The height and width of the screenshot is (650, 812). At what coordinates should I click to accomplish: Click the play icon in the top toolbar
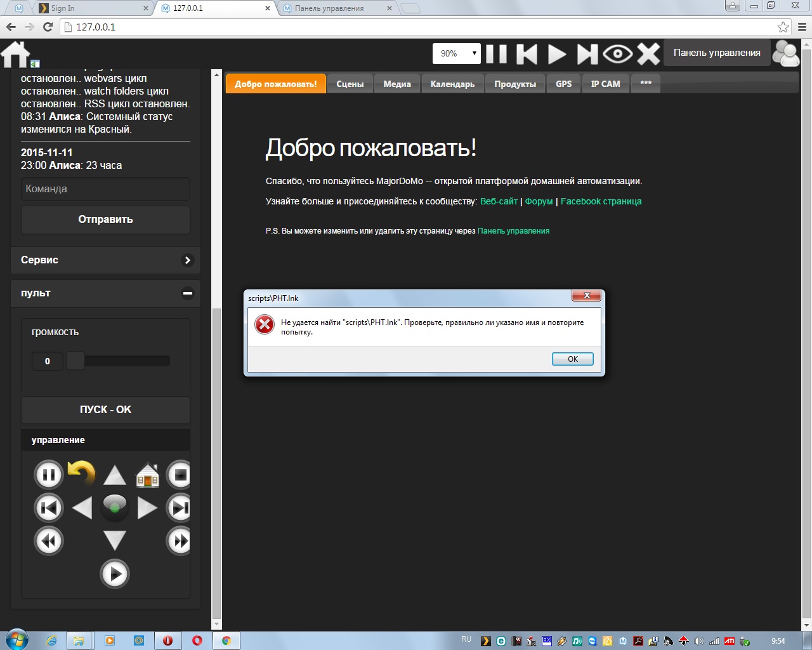click(556, 54)
